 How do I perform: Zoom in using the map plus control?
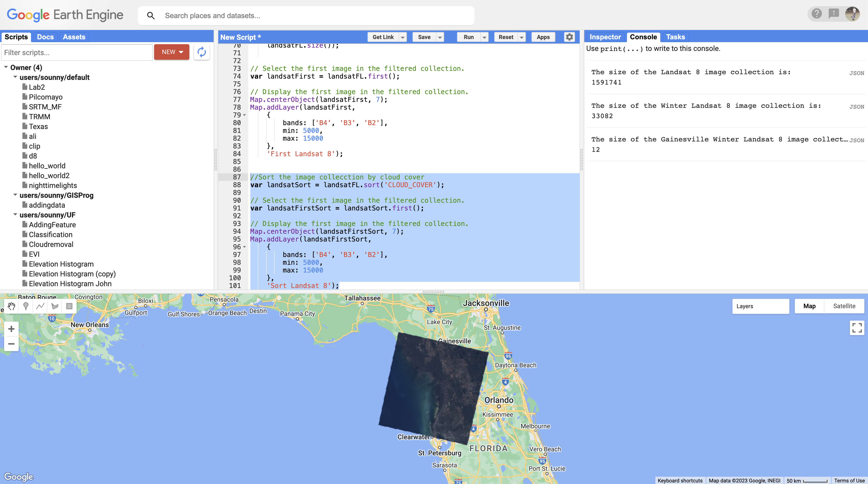click(11, 329)
